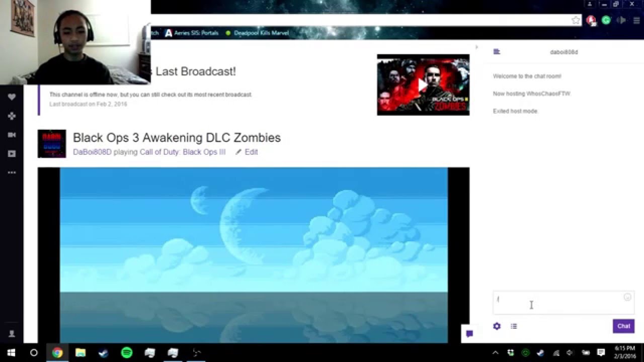644x362 pixels.
Task: Collapse the chat panel arrow
Action: 476,47
